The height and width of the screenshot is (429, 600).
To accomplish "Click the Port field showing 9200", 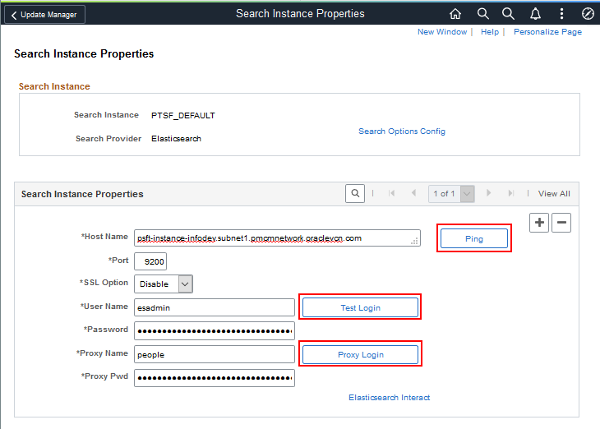I will pyautogui.click(x=150, y=262).
